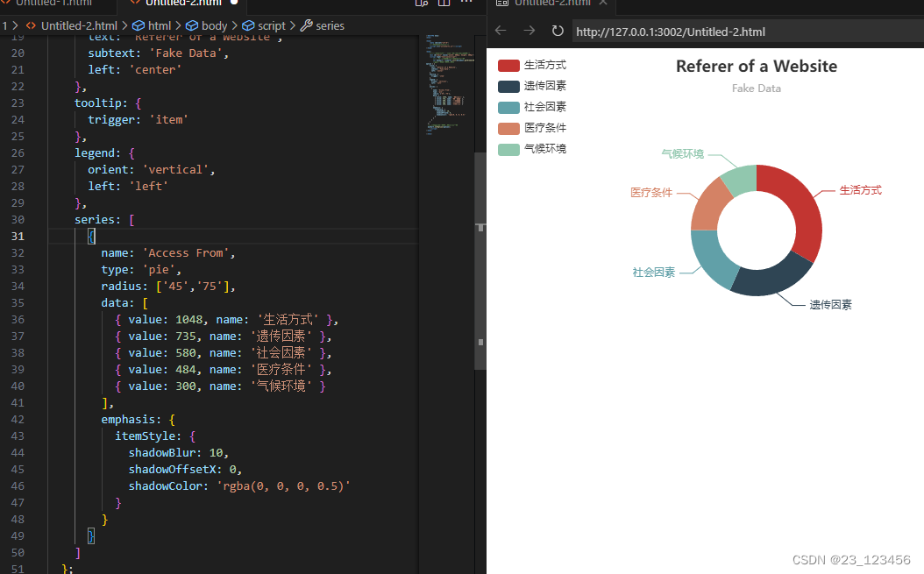Click the address bar showing 127.0.0.1:3002
The height and width of the screenshot is (574, 924).
point(670,31)
